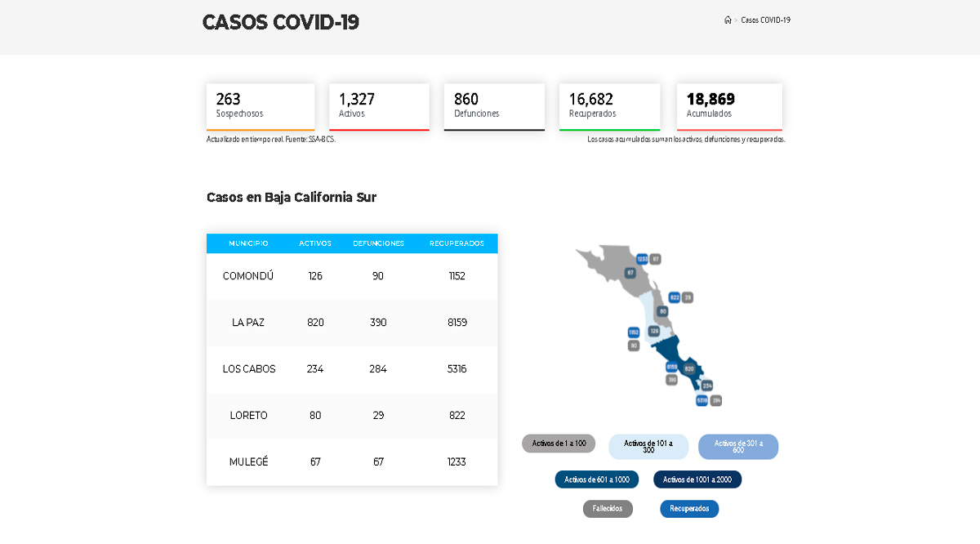Click blue 1233 recovered marker on map
The height and width of the screenshot is (544, 980).
point(643,259)
